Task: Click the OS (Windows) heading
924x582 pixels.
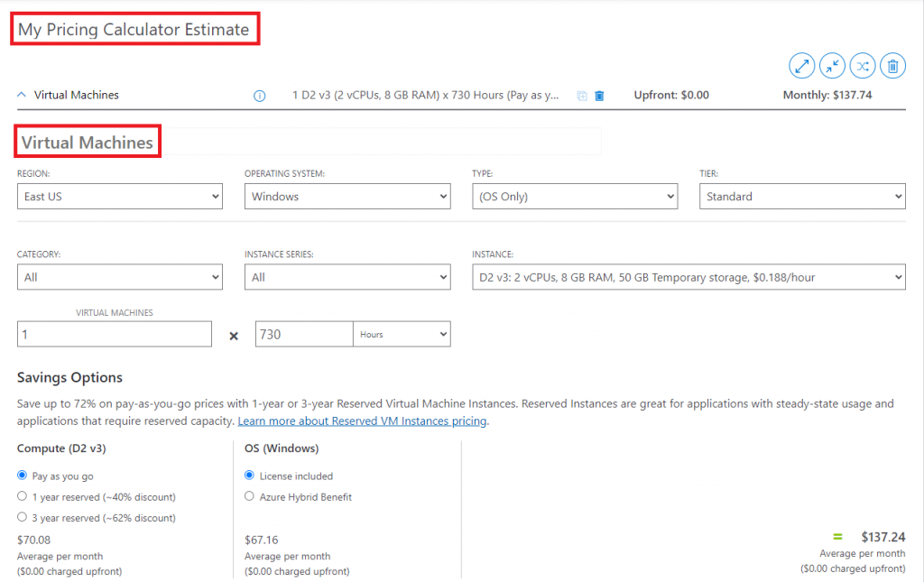Action: click(282, 448)
